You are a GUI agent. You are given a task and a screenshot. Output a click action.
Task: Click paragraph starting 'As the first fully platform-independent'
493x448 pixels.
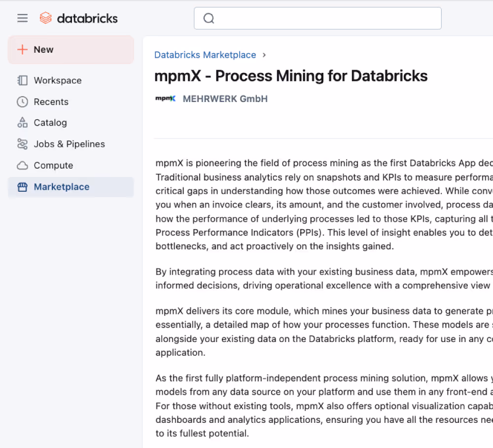point(324,406)
